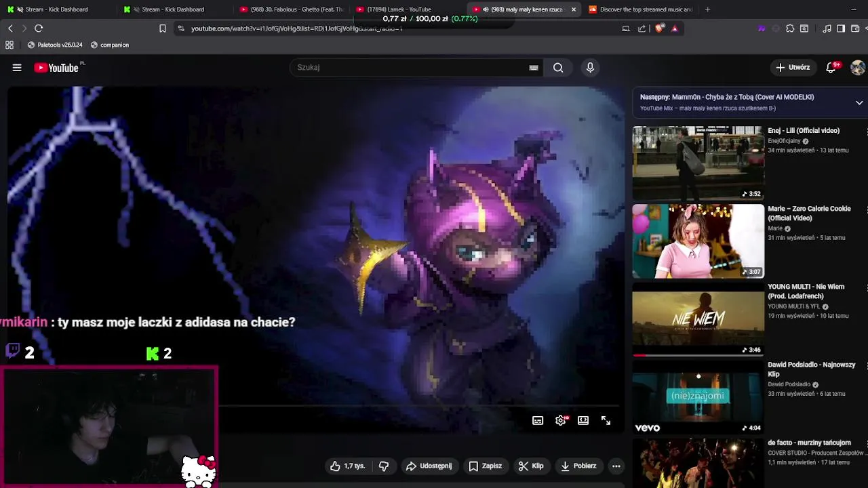
Task: Open the on-screen keyboard in search box
Action: pyautogui.click(x=534, y=68)
